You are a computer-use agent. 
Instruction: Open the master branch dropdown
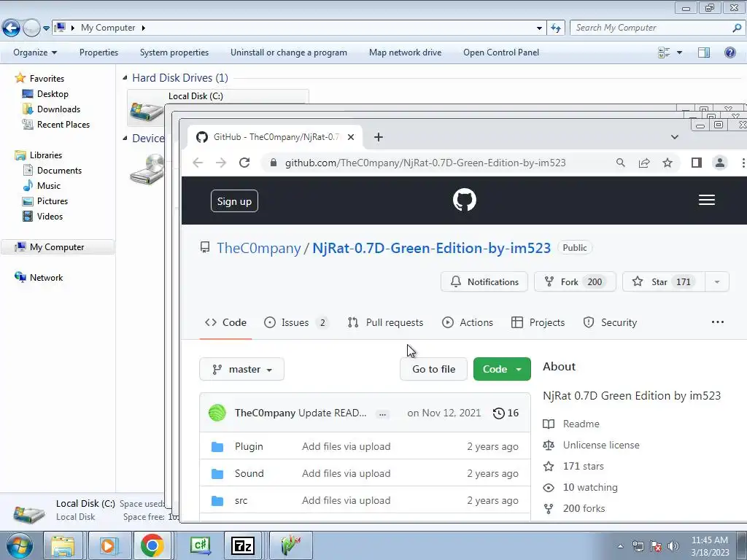click(x=242, y=370)
